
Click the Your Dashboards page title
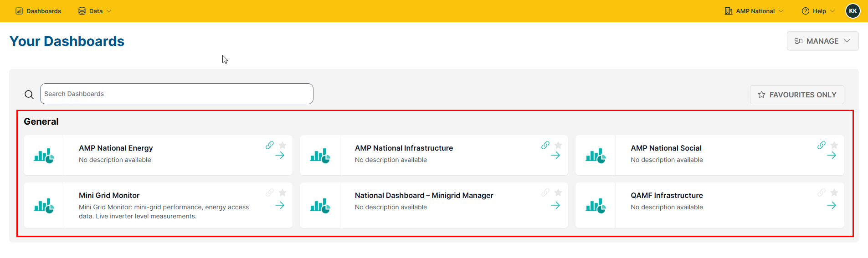tap(67, 41)
